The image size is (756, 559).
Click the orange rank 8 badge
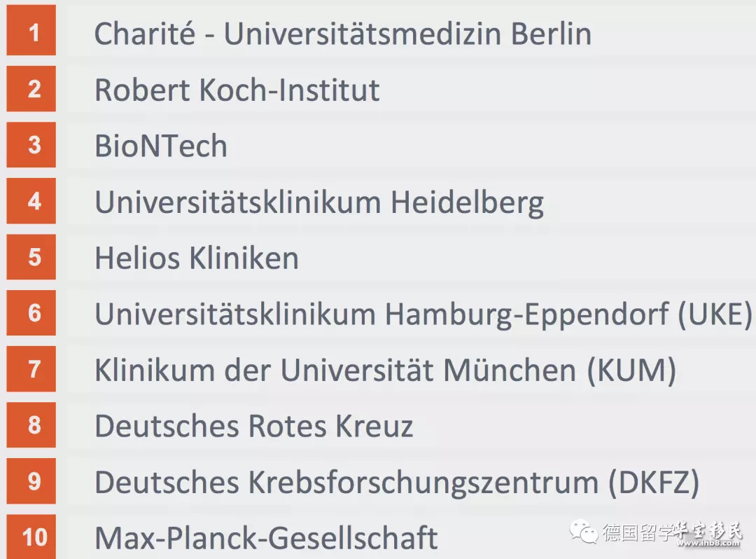pos(31,425)
